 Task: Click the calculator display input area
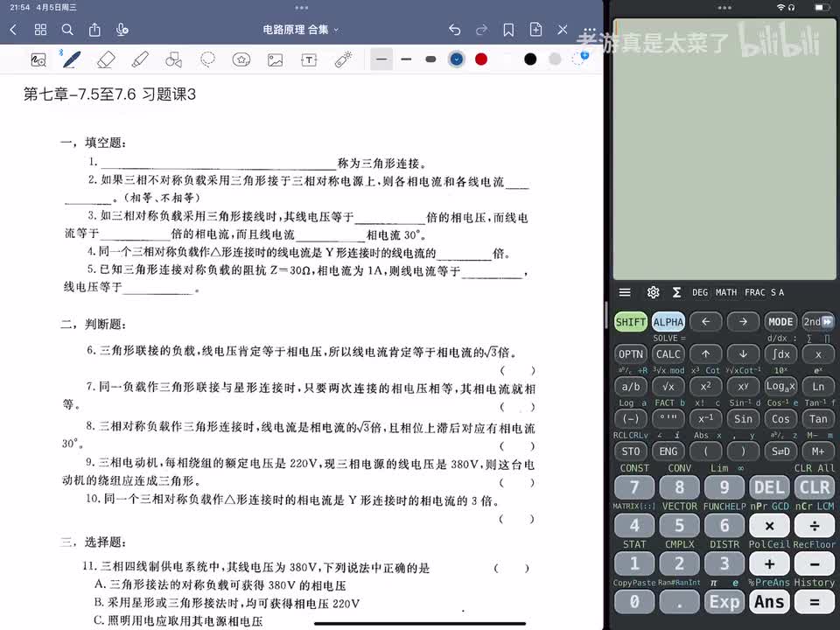[724, 149]
